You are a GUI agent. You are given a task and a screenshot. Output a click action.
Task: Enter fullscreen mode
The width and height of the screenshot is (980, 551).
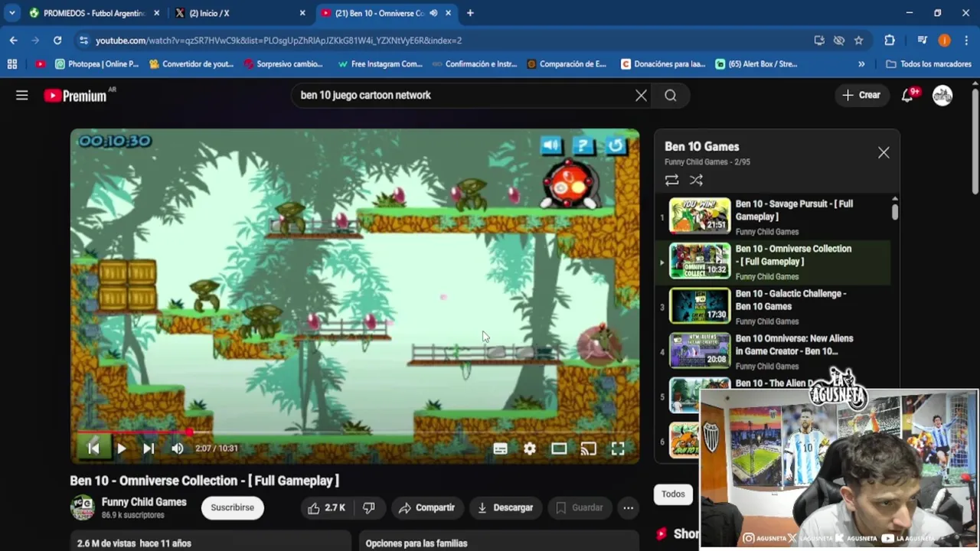(618, 449)
